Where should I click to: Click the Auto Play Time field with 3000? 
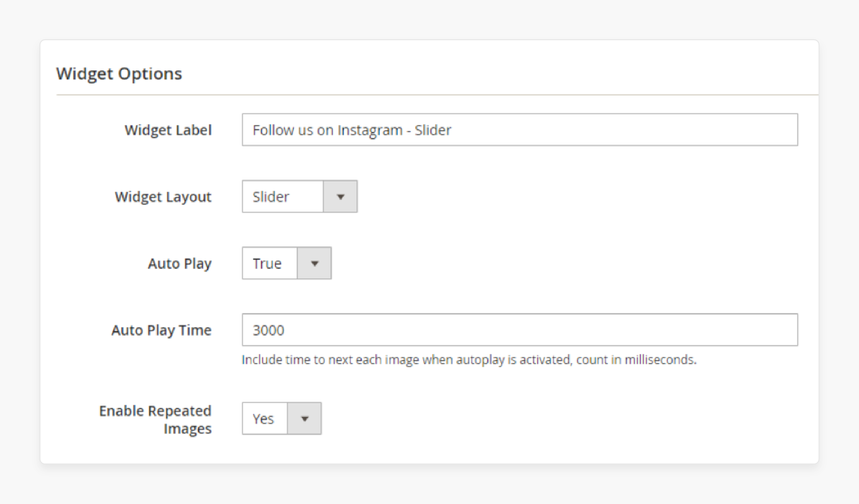click(520, 330)
